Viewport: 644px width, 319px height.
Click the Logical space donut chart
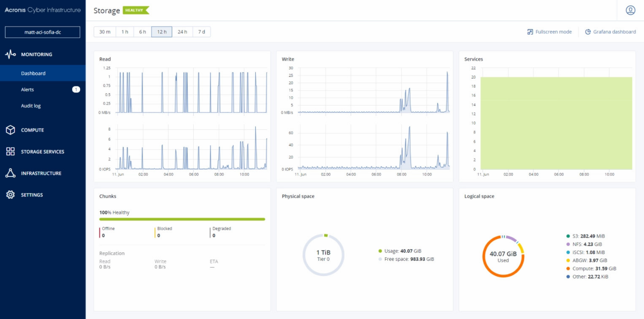click(x=503, y=256)
